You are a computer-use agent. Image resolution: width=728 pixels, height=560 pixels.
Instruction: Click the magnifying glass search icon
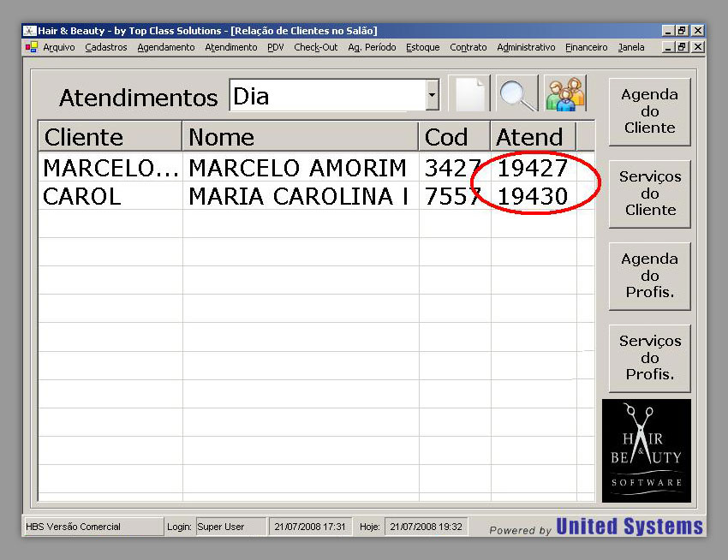[517, 94]
